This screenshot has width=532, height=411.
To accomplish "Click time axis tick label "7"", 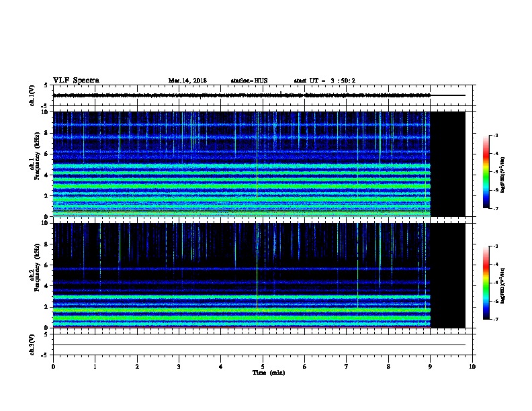I will tap(347, 366).
